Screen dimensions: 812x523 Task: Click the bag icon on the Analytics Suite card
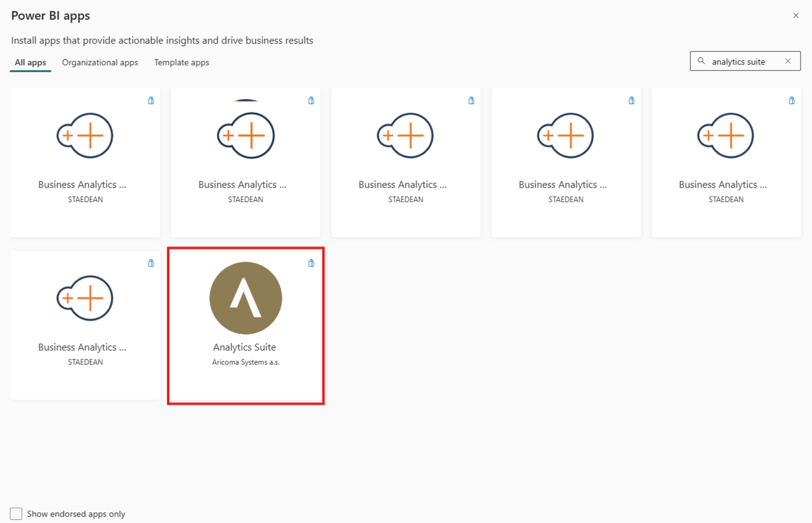[x=311, y=262]
